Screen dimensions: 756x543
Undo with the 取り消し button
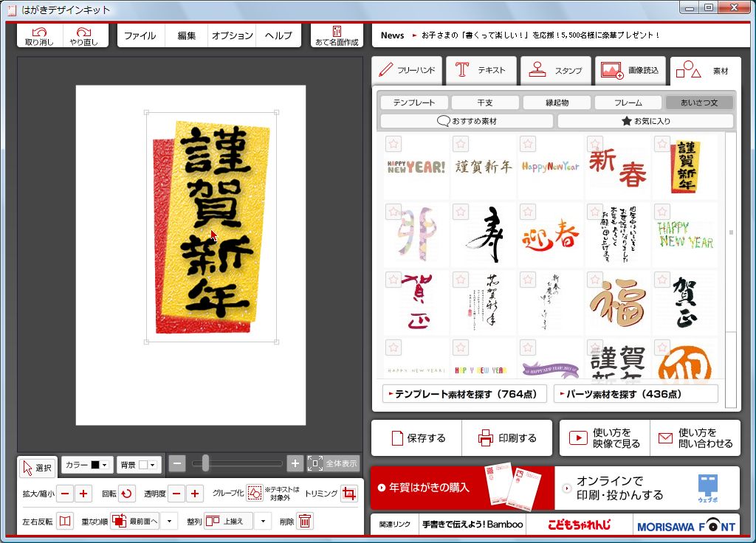40,35
